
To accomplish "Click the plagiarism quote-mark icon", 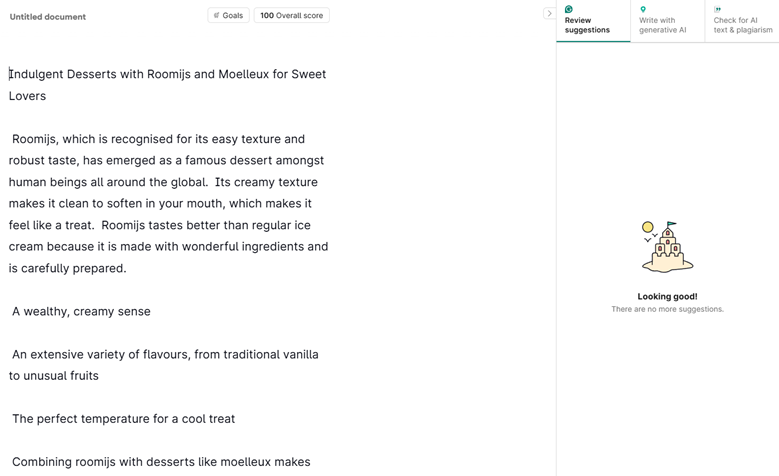I will (x=717, y=9).
